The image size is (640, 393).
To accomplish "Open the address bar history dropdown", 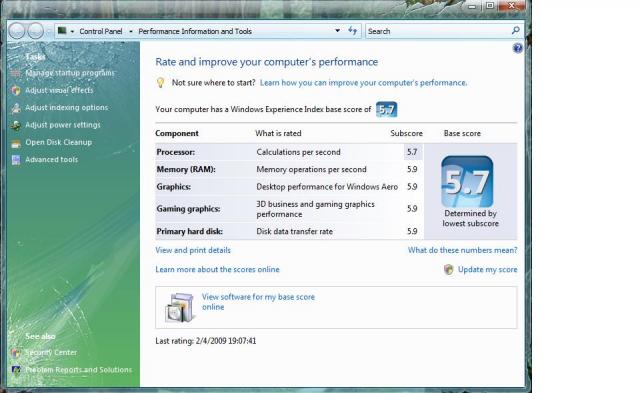I will [337, 31].
